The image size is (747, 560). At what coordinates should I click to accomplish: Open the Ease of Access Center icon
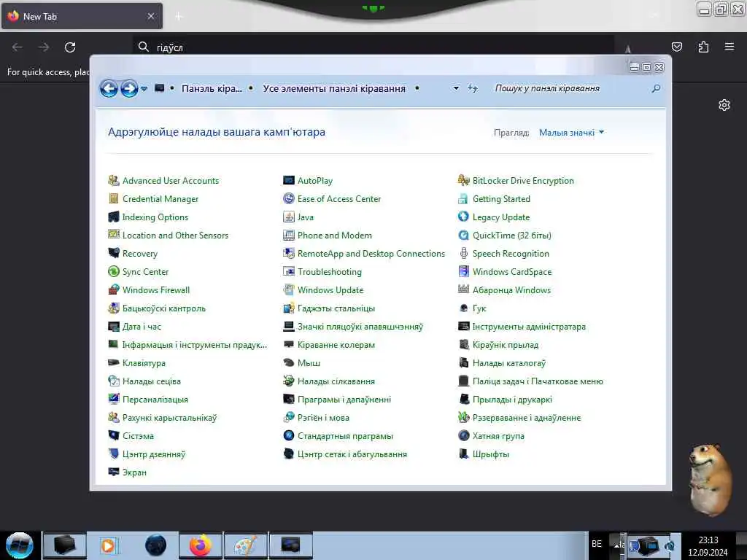(x=289, y=198)
